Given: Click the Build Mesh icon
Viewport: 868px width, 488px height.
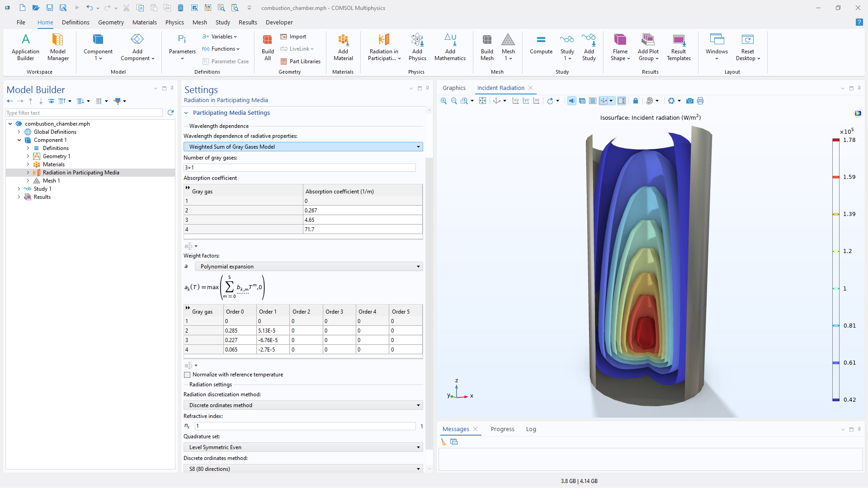Looking at the screenshot, I should 487,47.
